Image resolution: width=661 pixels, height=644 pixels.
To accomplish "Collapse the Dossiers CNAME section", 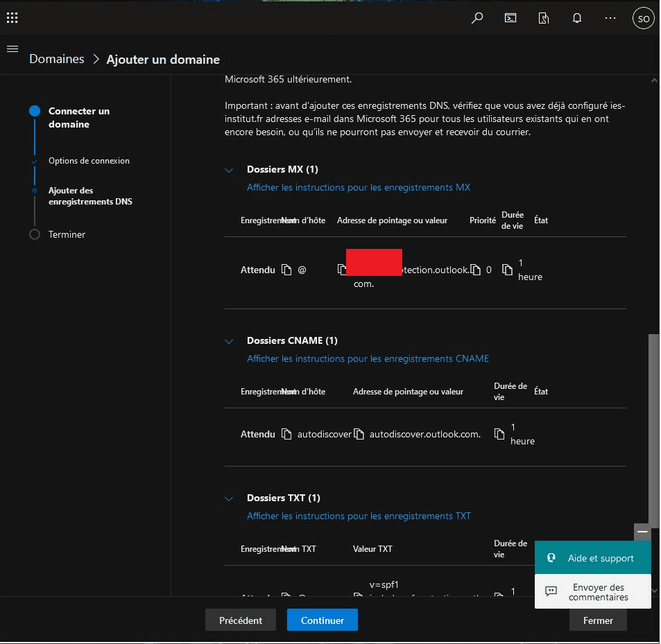I will pyautogui.click(x=229, y=341).
